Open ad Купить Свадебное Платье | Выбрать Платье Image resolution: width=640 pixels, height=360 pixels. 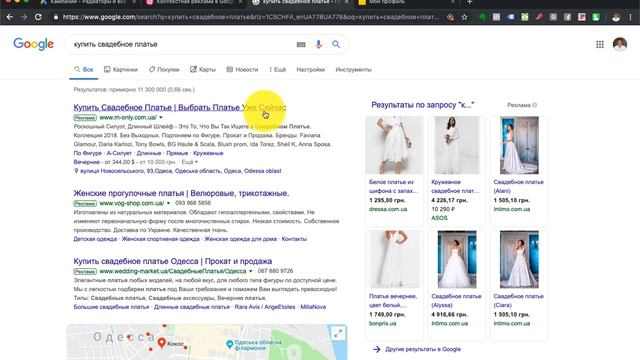180,107
